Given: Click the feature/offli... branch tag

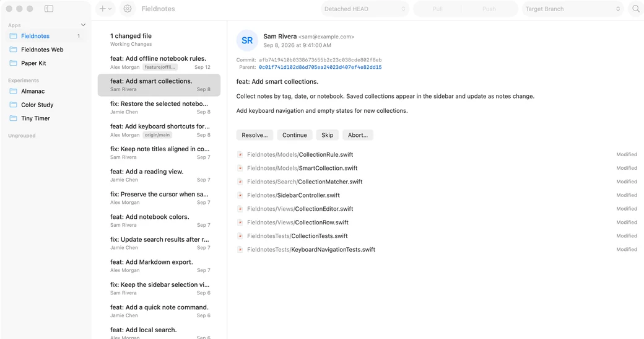Looking at the screenshot, I should (x=160, y=67).
